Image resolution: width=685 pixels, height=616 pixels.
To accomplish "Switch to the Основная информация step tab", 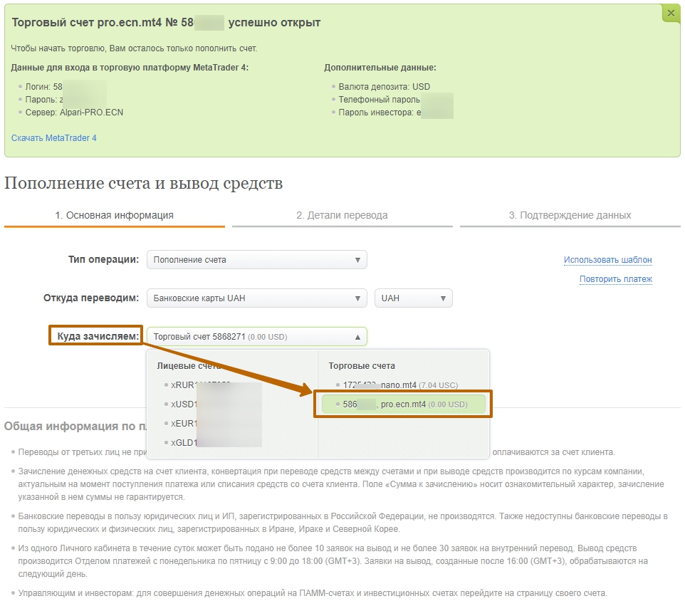I will (x=114, y=215).
